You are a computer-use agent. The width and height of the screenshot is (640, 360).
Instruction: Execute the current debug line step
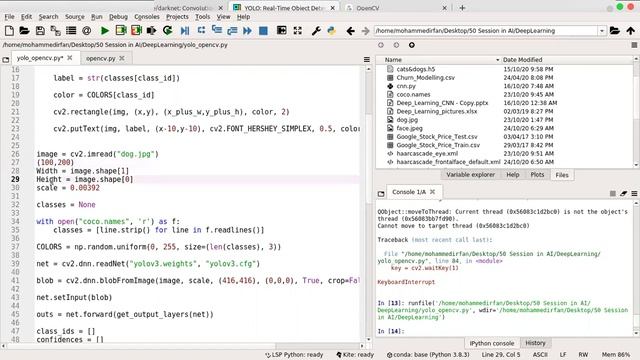tap(201, 31)
